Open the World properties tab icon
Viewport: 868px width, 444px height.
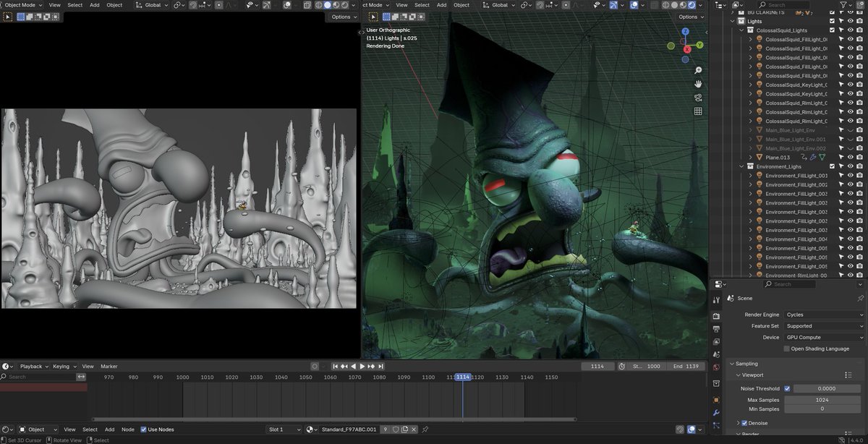point(716,367)
